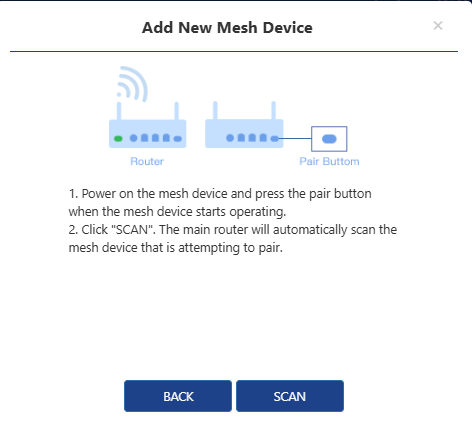Click the mesh device's left antenna
472x426 pixels.
click(215, 110)
